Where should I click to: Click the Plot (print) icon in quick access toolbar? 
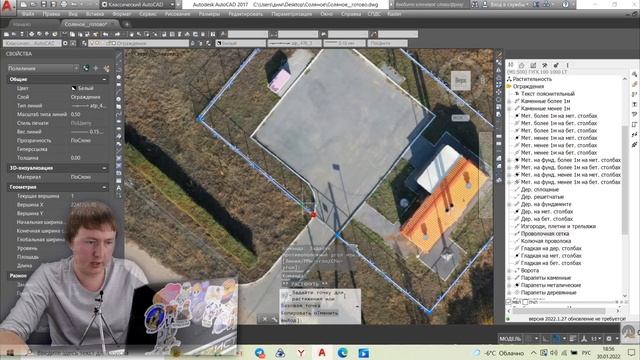(64, 4)
